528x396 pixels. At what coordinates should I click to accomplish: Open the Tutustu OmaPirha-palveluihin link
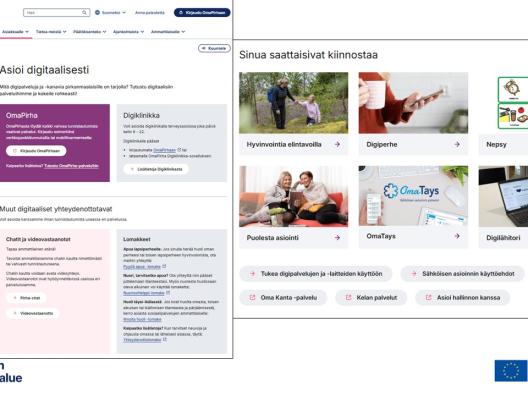point(71,166)
